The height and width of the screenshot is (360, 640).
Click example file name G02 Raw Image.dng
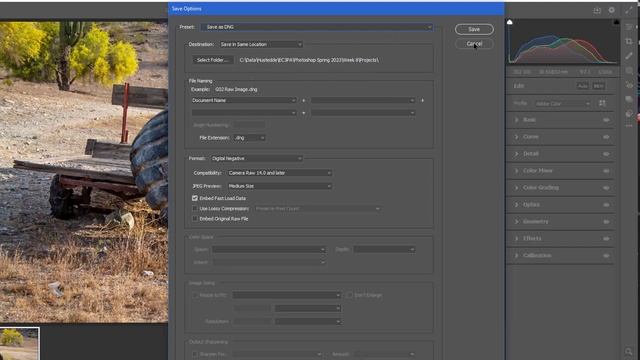pyautogui.click(x=236, y=89)
